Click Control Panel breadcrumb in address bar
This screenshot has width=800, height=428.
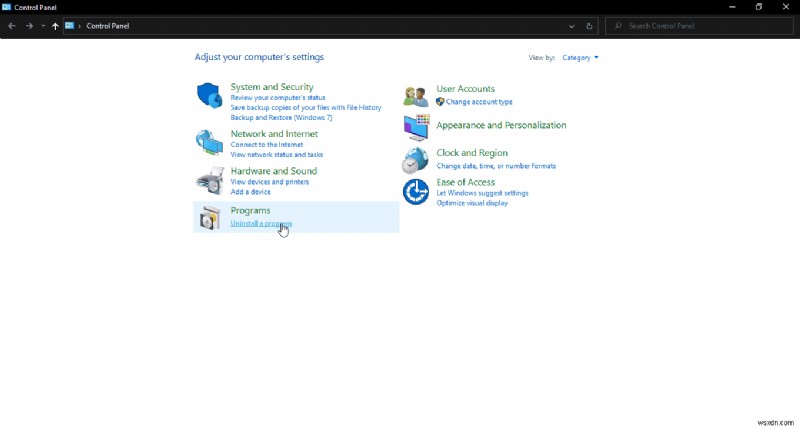(x=108, y=26)
